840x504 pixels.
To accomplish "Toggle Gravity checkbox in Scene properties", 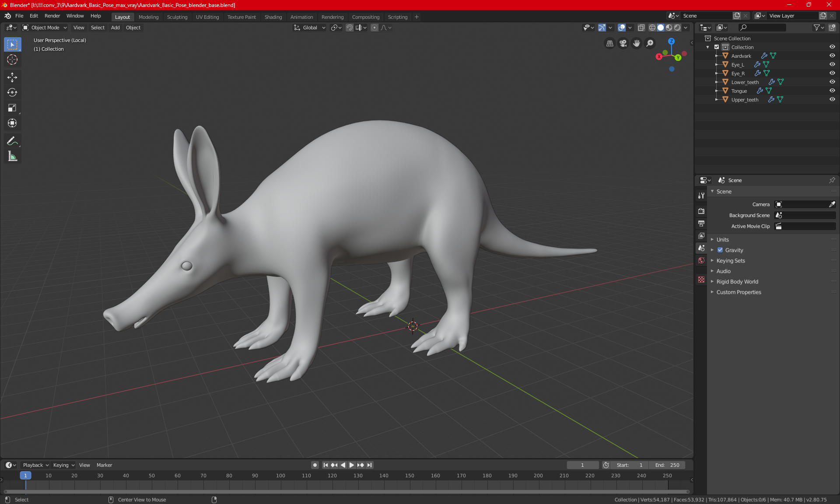I will click(720, 250).
